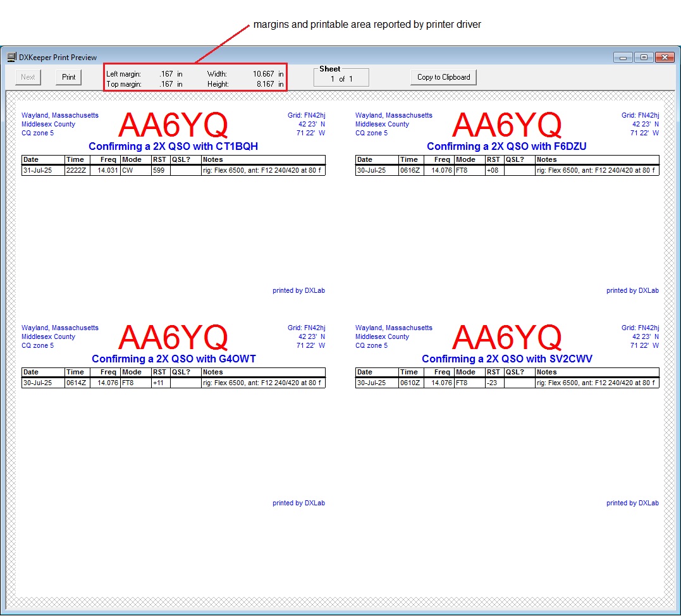Close the DXKeeper Print Preview window
Screen dimensions: 681x616
(x=665, y=58)
